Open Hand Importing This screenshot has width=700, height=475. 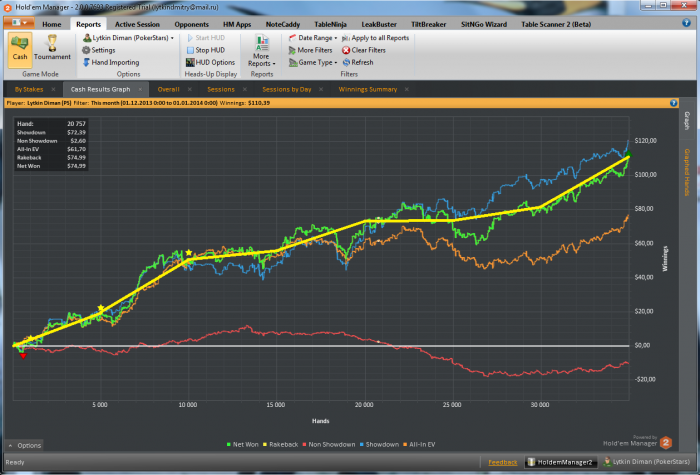[111, 62]
